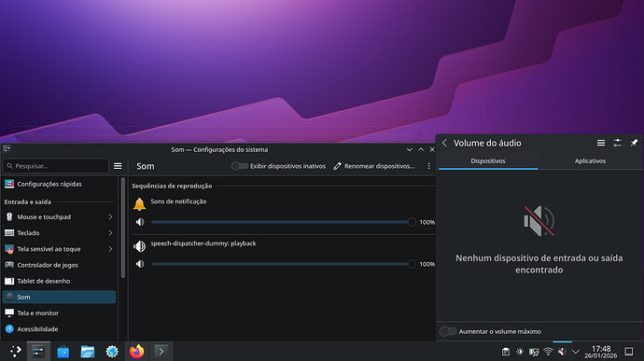Keep the Som window above others
This screenshot has width=644, height=361.
[x=421, y=149]
